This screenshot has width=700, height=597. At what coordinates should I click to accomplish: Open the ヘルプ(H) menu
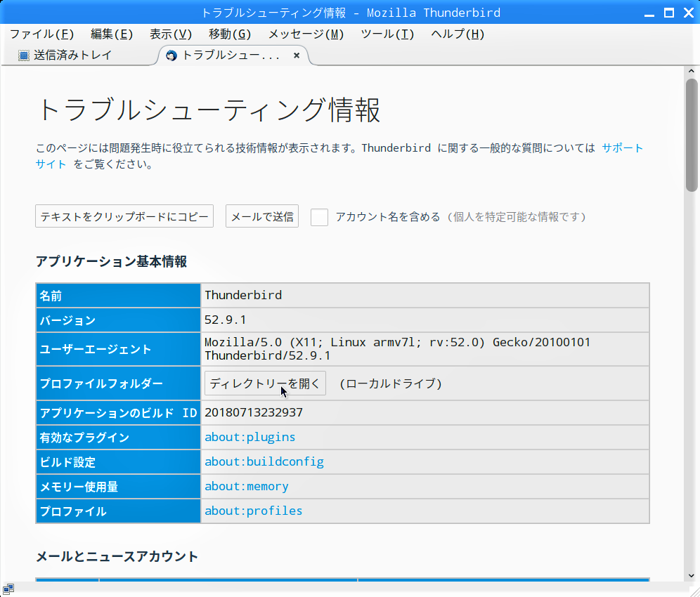pyautogui.click(x=458, y=34)
